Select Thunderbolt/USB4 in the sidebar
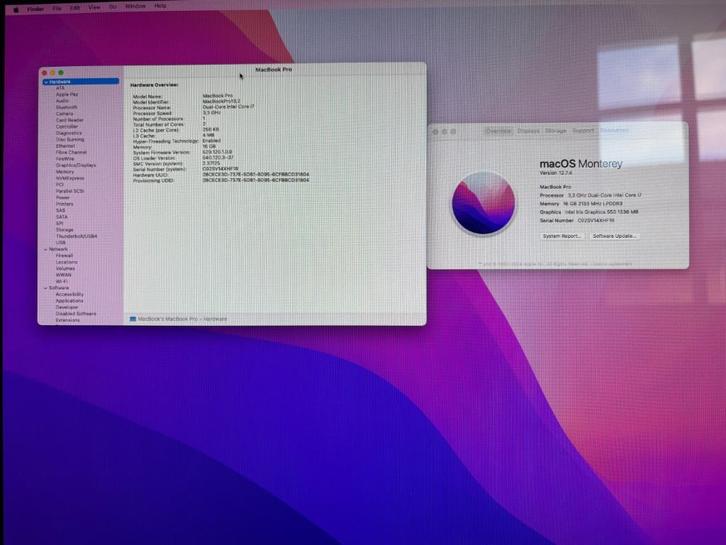This screenshot has width=726, height=545. point(76,236)
